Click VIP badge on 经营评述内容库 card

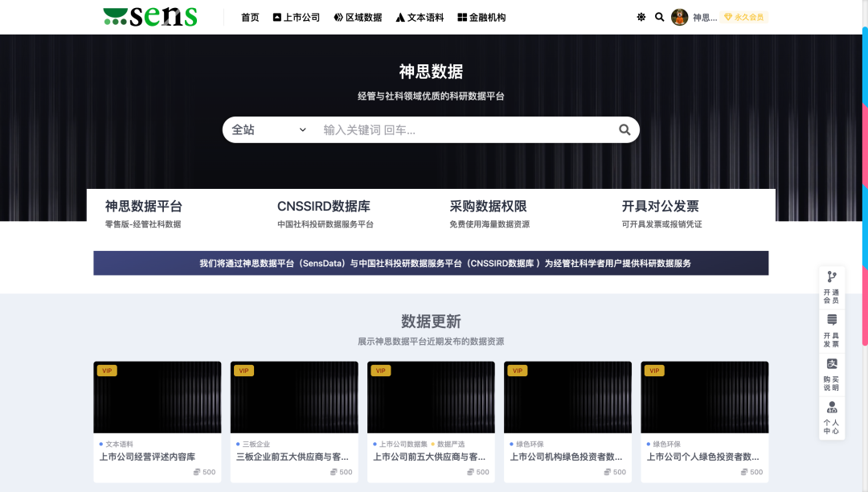107,371
